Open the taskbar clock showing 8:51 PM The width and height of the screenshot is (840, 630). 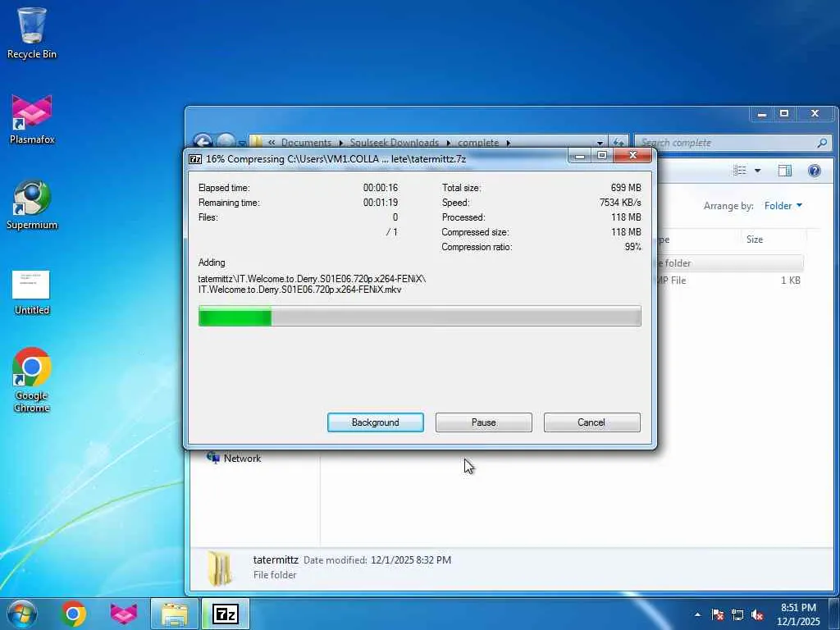[x=798, y=614]
